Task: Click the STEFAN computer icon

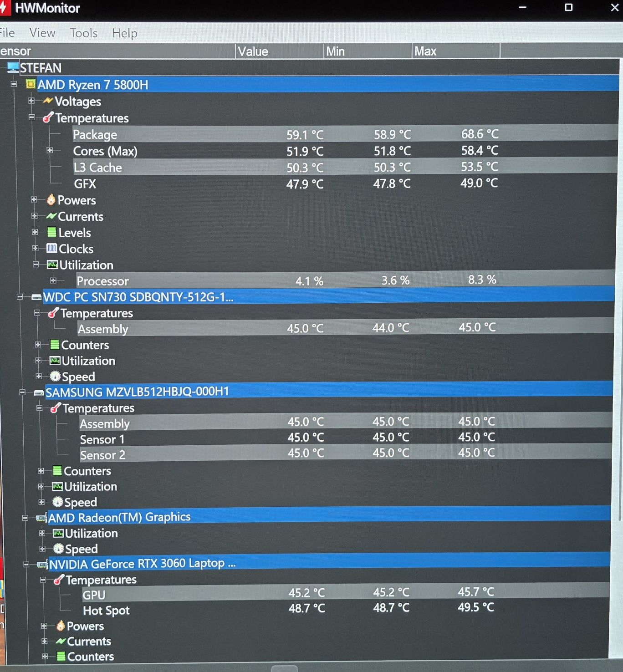Action: [x=13, y=68]
